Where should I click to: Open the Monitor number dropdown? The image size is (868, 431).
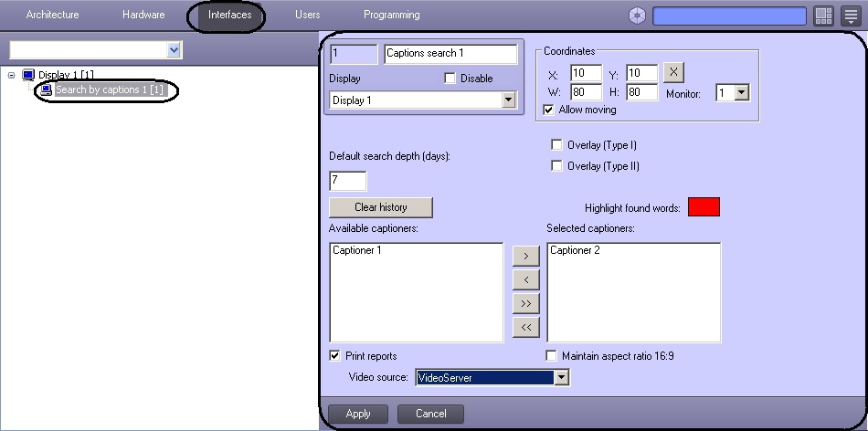click(x=742, y=92)
